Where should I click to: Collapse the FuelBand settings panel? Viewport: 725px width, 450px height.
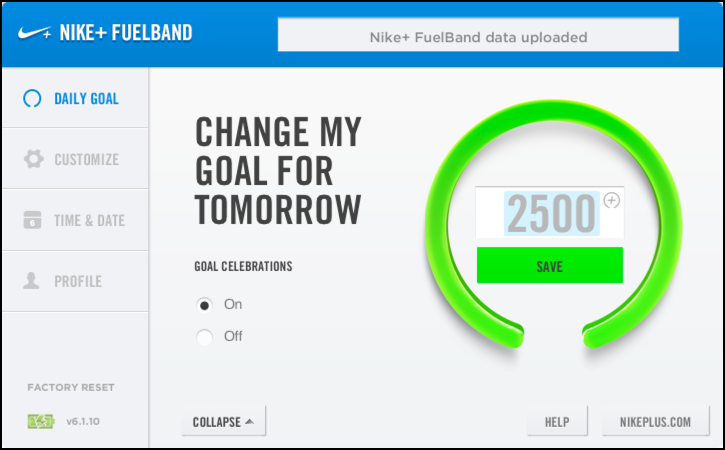pyautogui.click(x=224, y=421)
